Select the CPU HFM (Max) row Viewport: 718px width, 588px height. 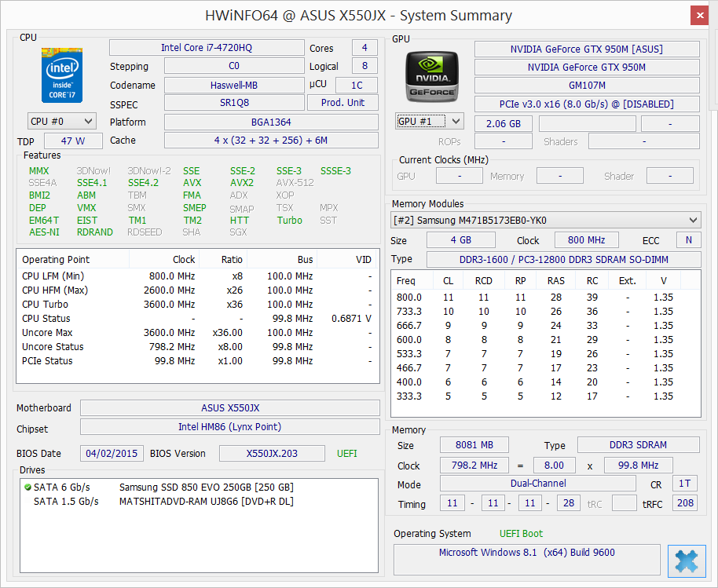(198, 290)
